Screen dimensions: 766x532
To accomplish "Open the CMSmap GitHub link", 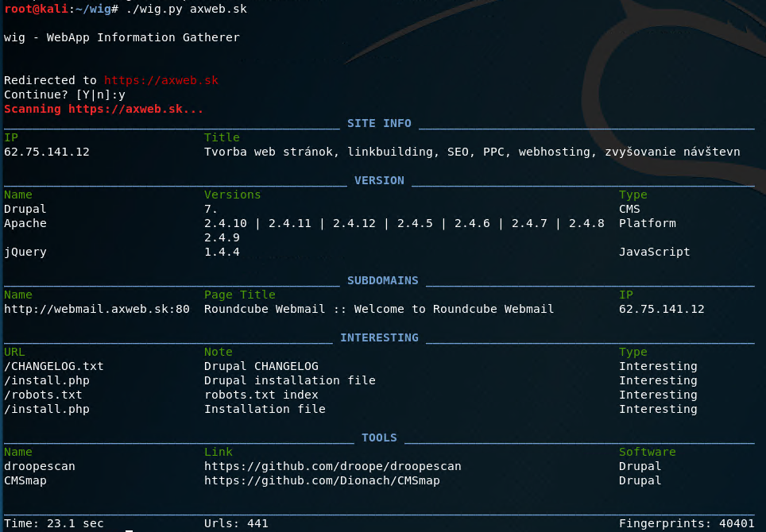I will point(322,480).
